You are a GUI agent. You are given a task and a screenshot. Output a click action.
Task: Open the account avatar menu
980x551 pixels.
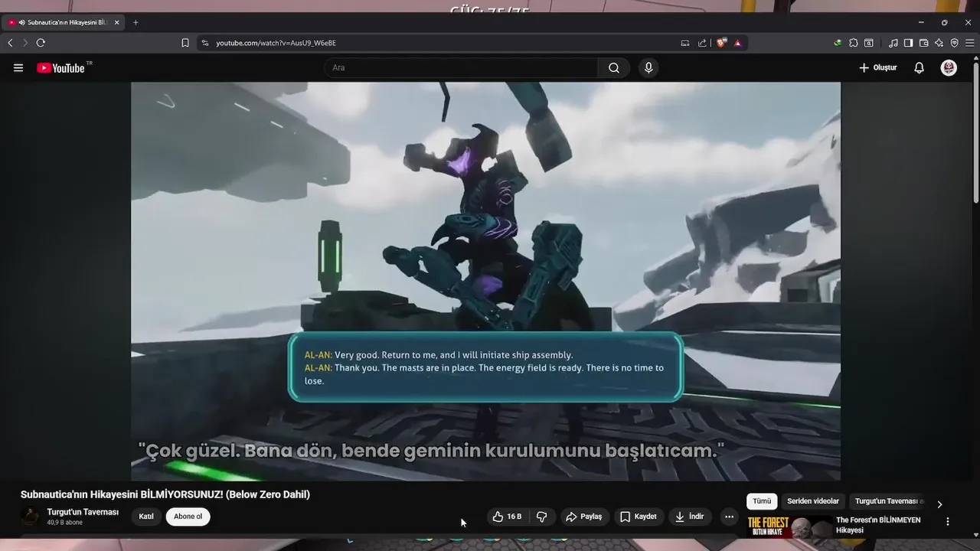(949, 68)
